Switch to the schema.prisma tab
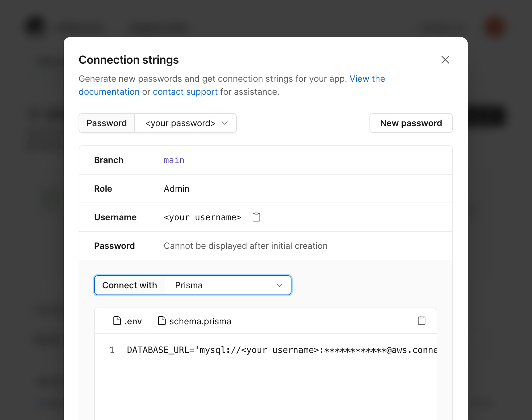 coord(200,321)
